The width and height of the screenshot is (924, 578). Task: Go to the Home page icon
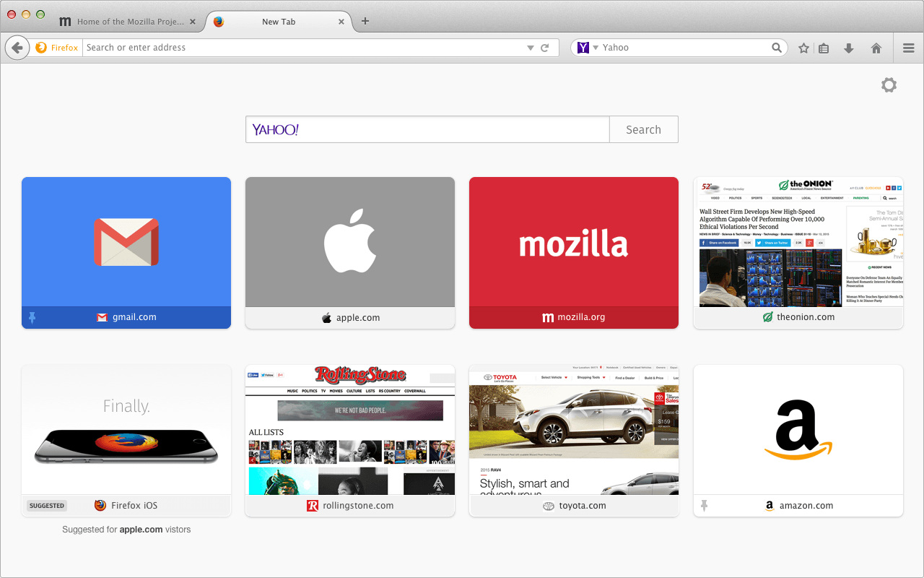[876, 48]
